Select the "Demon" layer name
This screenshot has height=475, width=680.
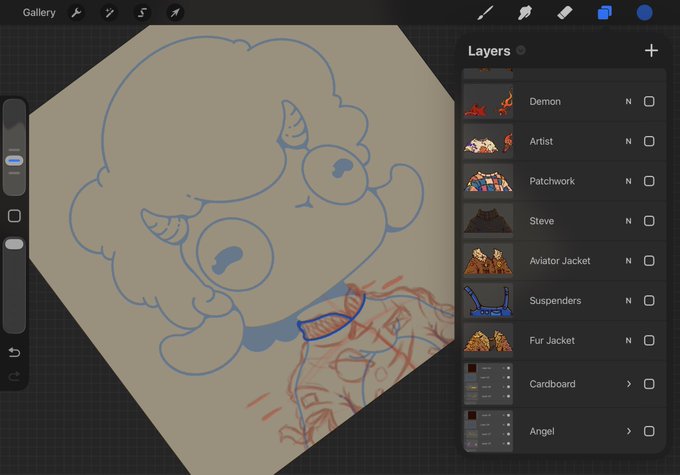click(545, 102)
